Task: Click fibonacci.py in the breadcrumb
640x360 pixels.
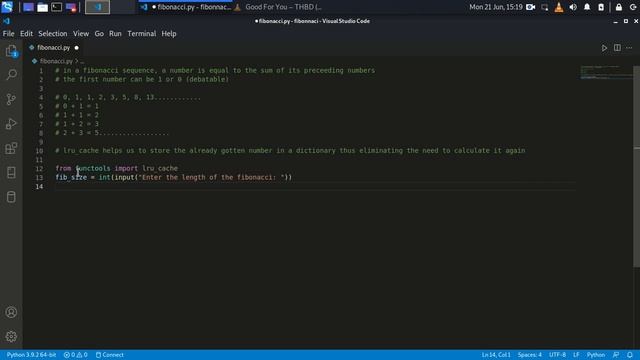Action: coord(56,61)
